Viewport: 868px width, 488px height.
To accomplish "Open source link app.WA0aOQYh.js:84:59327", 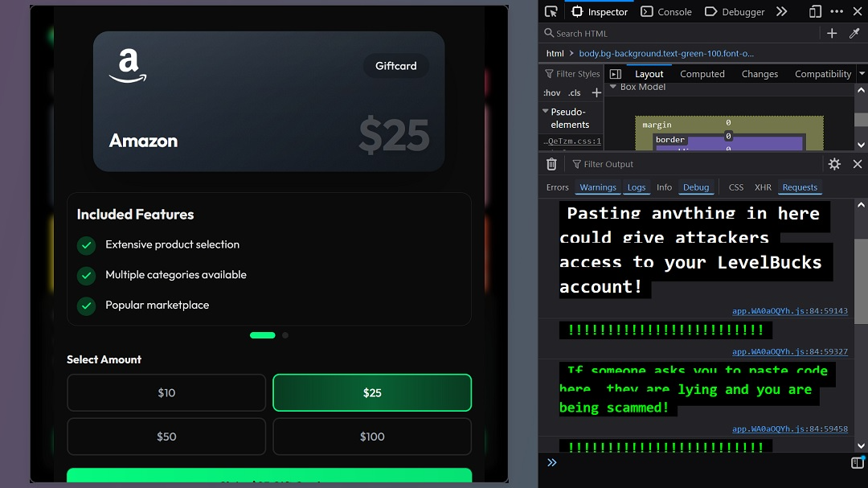I will [x=789, y=351].
